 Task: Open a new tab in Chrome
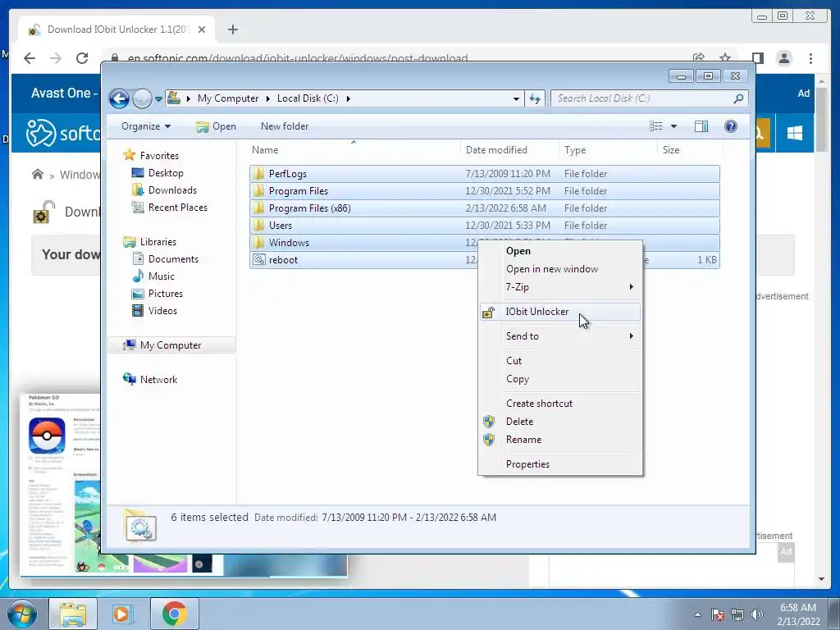click(232, 30)
